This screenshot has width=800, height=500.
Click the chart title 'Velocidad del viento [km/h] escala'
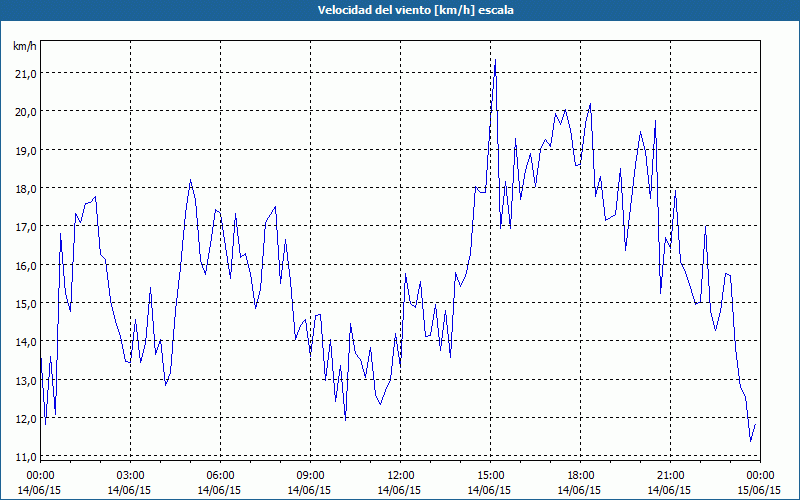tap(415, 10)
